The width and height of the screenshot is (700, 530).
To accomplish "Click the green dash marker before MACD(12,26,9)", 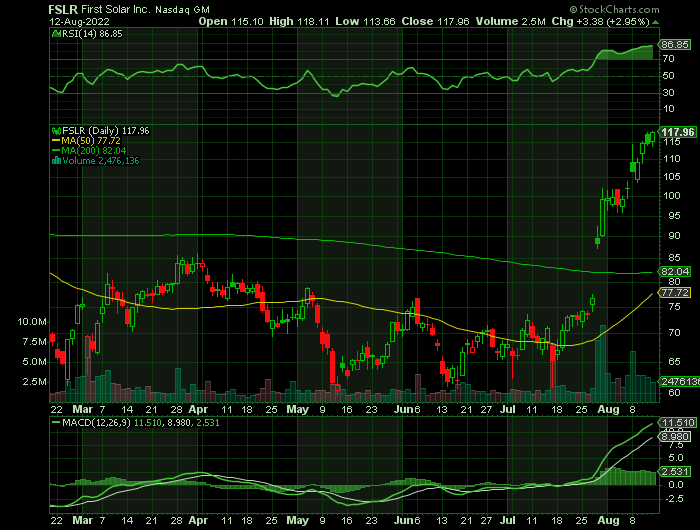I will coord(56,422).
